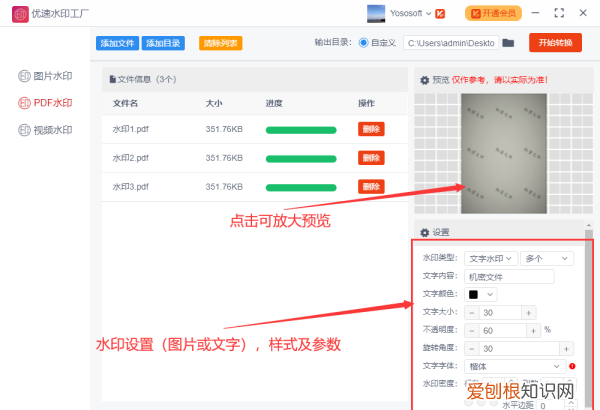Click the gear icon beside 预览
The image size is (600, 410).
[424, 80]
